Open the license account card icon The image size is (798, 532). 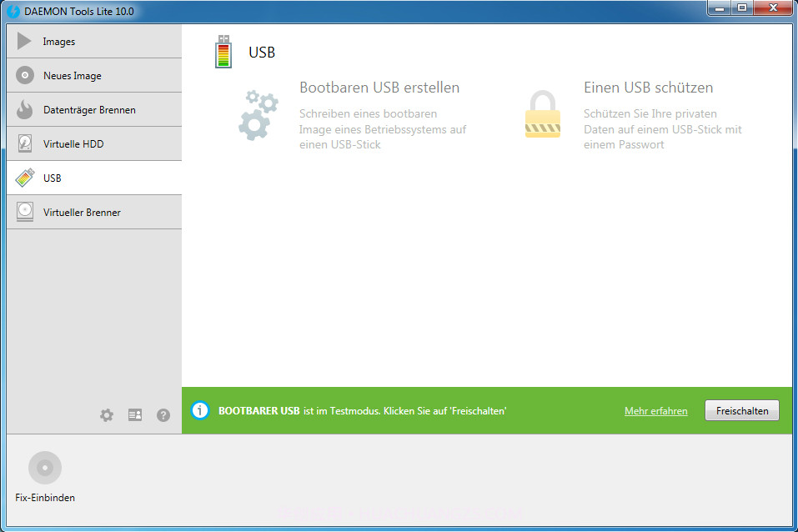pyautogui.click(x=134, y=414)
